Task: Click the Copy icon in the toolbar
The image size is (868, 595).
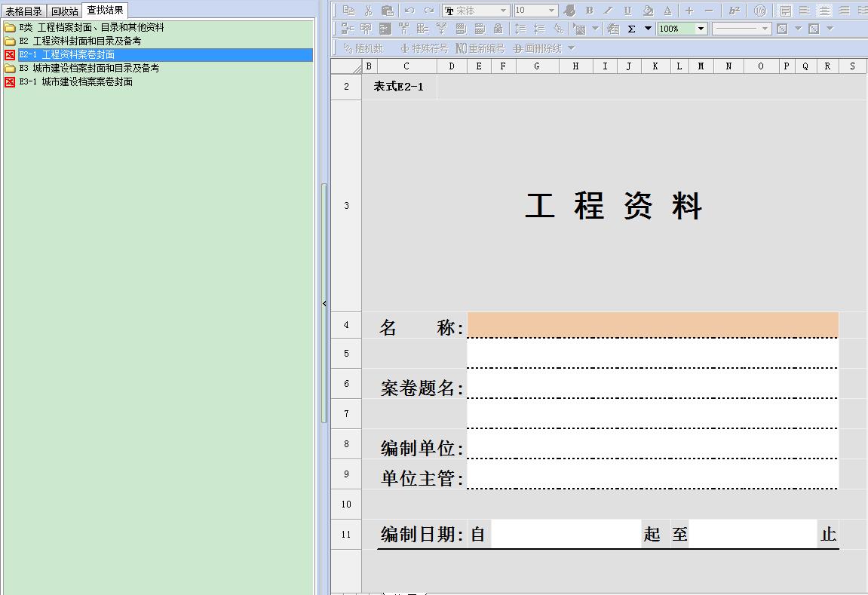Action: coord(348,11)
